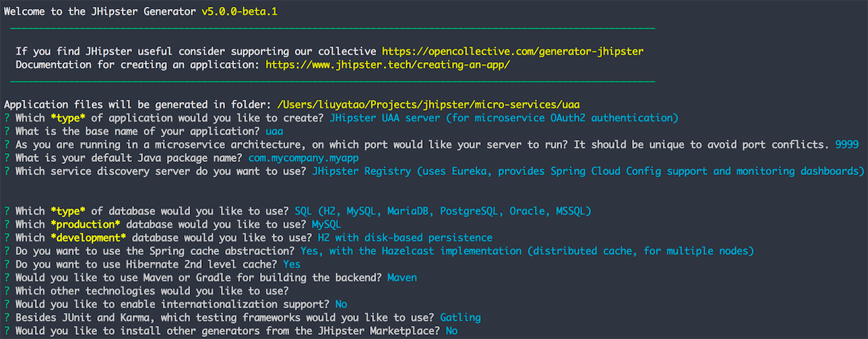The image size is (868, 339).
Task: Click 'H2 with disk-based persistence' development answer
Action: point(405,238)
